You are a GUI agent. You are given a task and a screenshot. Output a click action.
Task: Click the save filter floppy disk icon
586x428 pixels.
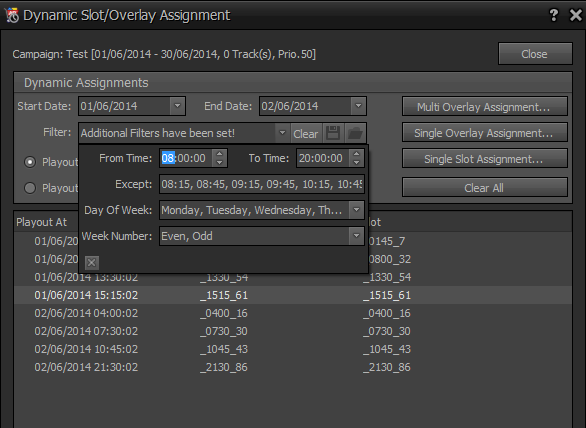tap(333, 133)
